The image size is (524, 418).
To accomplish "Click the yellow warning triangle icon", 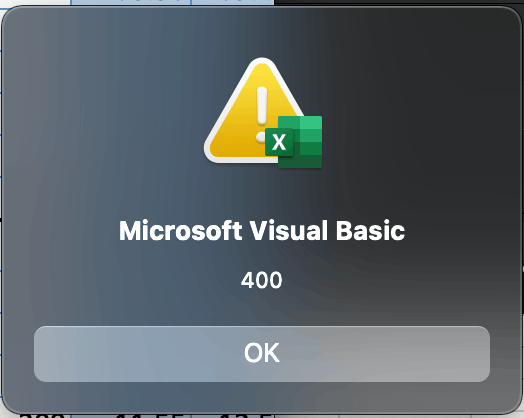I will (247, 110).
